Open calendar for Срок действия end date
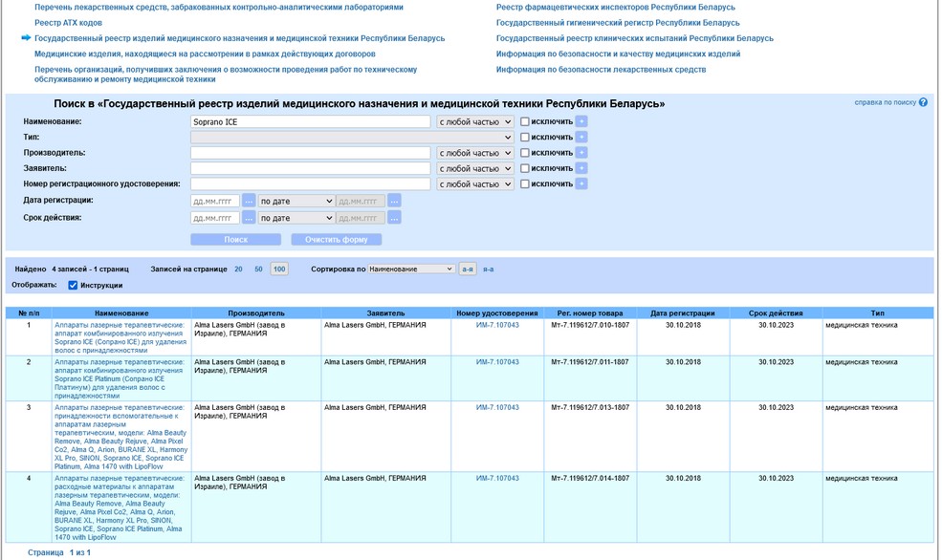Viewport: 942px width, 560px height. click(x=394, y=218)
